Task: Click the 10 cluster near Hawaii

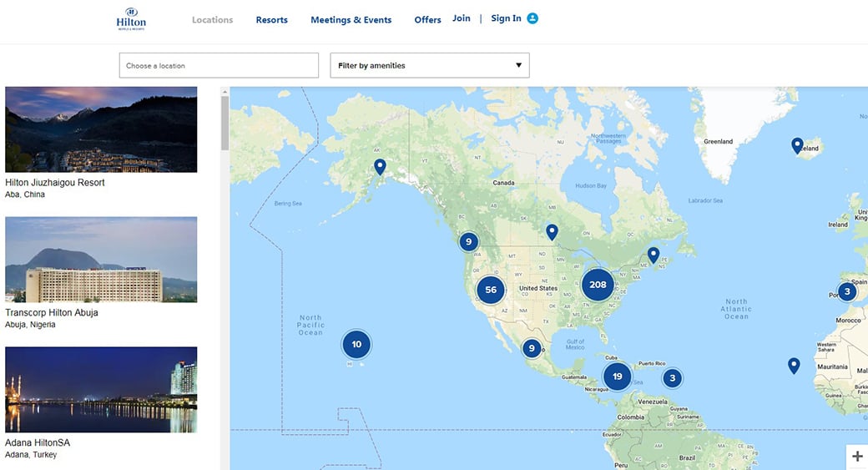Action: tap(356, 344)
